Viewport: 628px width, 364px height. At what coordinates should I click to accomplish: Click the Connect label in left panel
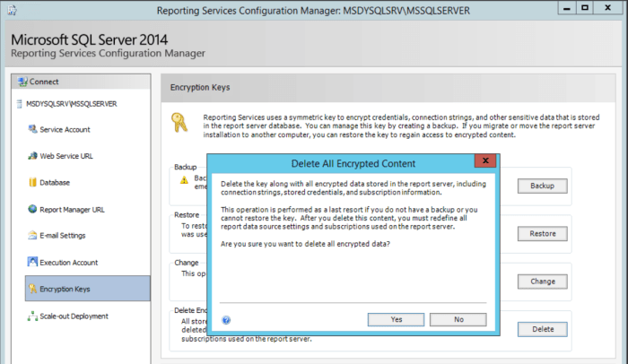pos(44,82)
